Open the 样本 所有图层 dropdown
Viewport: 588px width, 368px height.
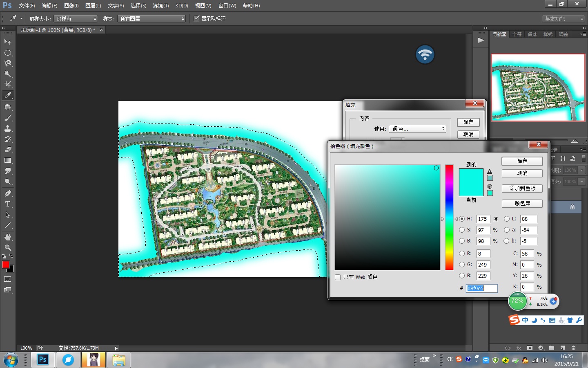pyautogui.click(x=151, y=19)
